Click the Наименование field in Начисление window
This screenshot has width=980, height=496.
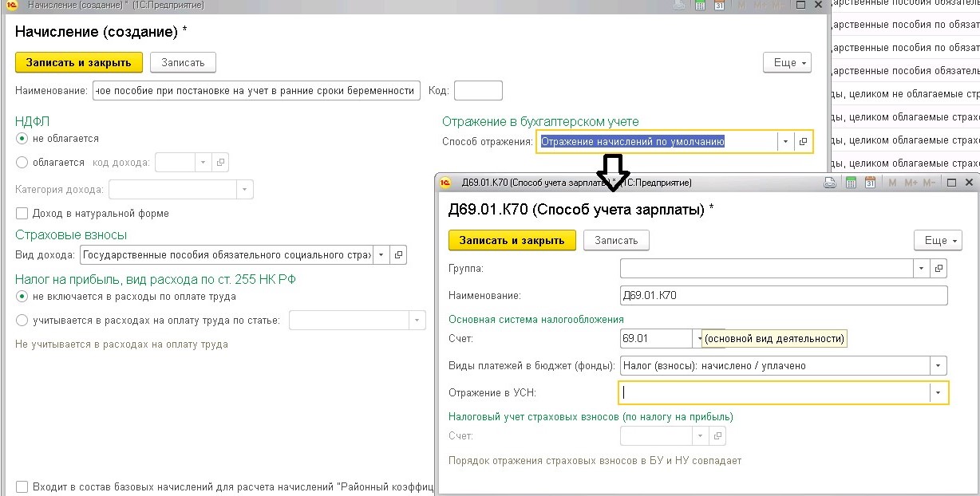click(256, 90)
